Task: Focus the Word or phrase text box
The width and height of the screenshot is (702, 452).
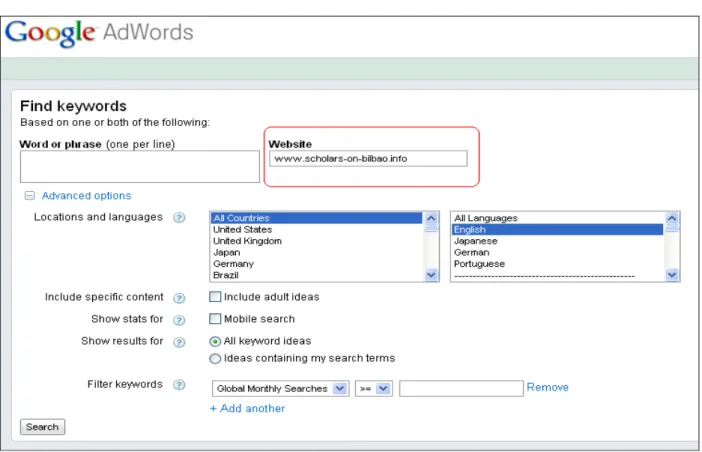Action: [140, 166]
